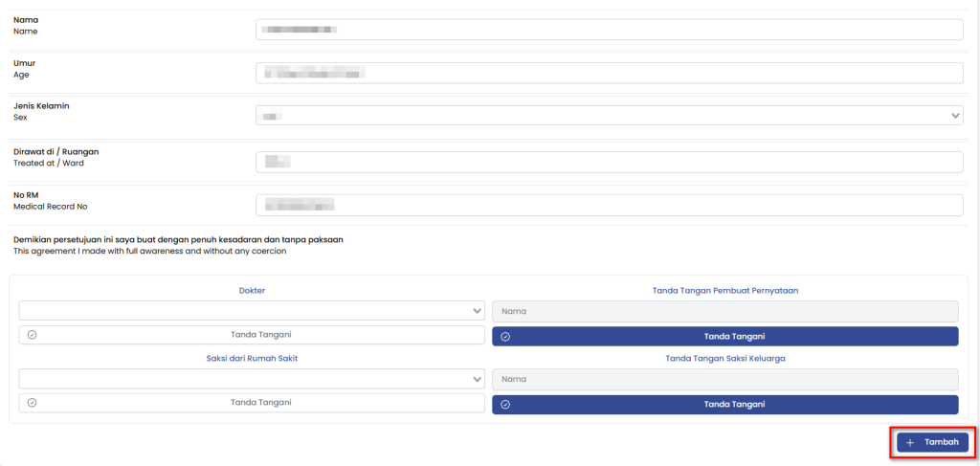Click check-circle icon in Saksi Rumah Sakit sign button
980x466 pixels.
point(32,403)
